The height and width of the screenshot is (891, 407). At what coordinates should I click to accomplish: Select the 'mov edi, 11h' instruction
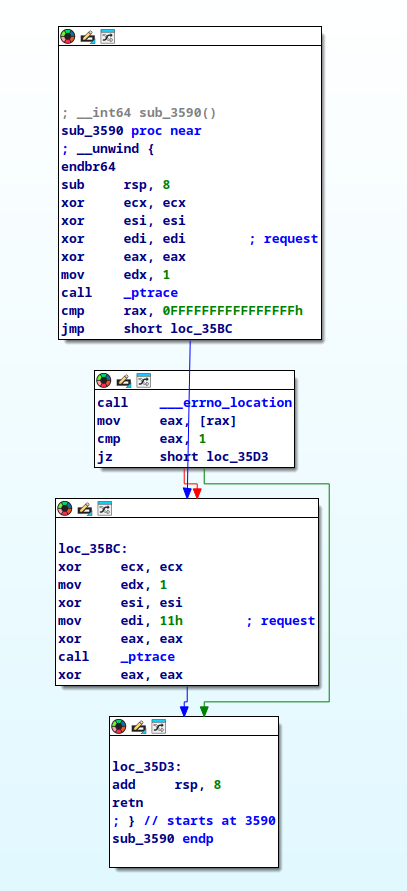pos(121,621)
